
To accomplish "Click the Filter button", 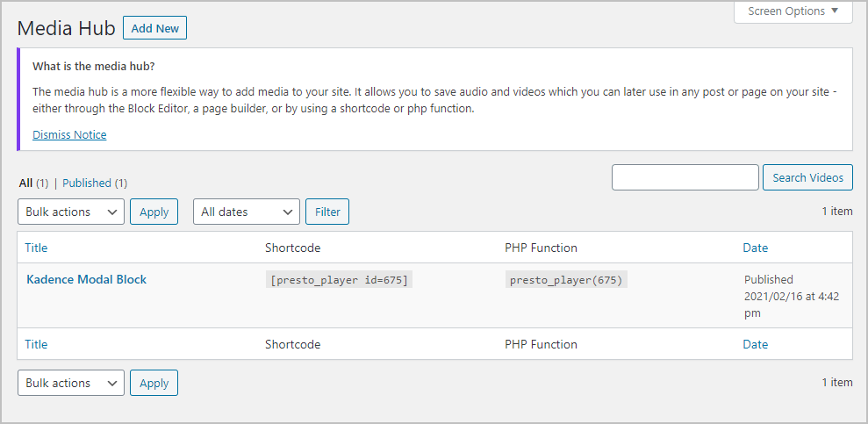I will click(327, 212).
